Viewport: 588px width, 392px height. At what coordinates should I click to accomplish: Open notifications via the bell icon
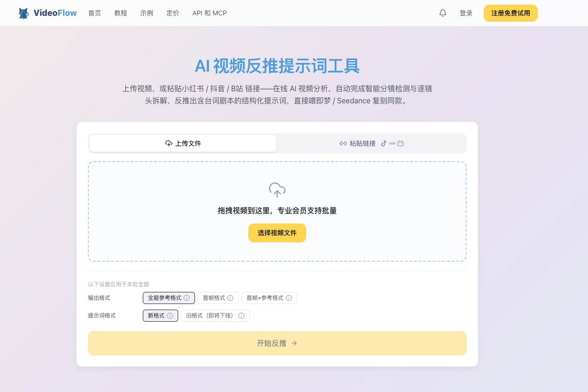pyautogui.click(x=443, y=13)
